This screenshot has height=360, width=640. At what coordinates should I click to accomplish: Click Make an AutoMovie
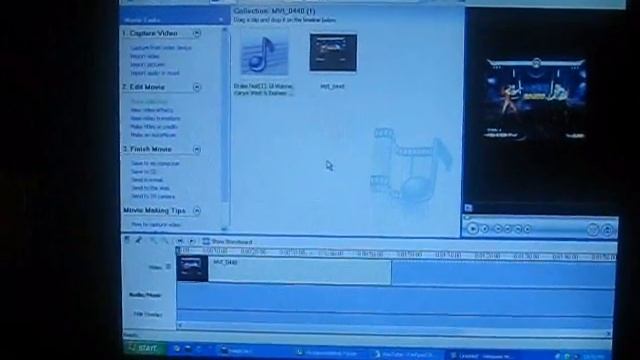(153, 135)
